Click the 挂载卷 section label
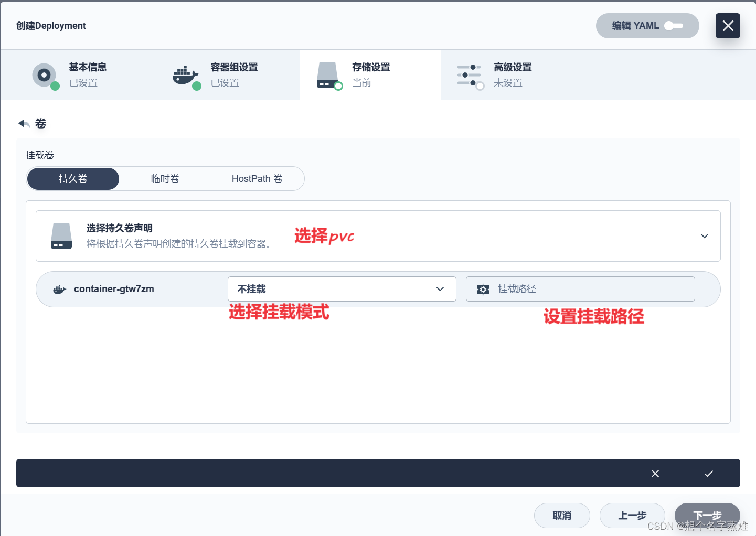Viewport: 756px width, 536px height. (40, 155)
